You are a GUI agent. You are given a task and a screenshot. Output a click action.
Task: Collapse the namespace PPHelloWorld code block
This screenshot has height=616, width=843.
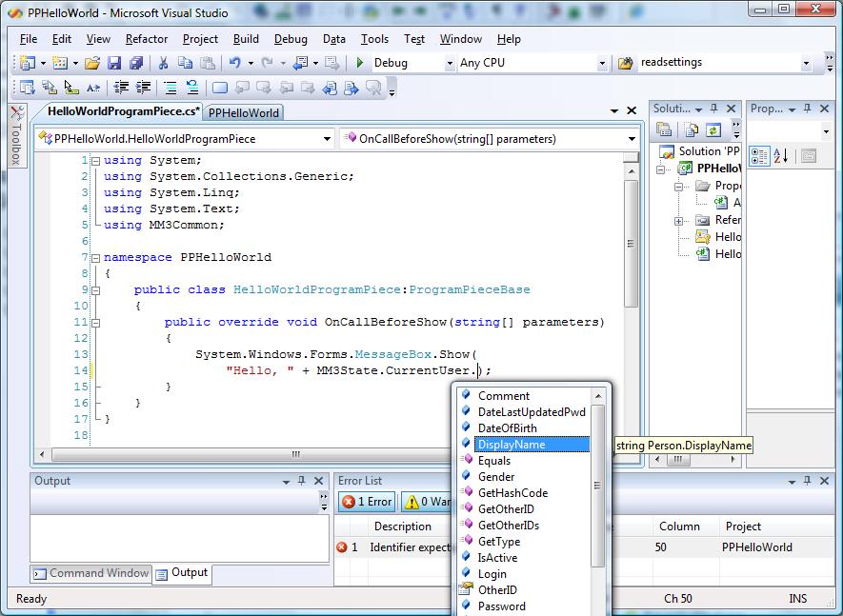[95, 258]
